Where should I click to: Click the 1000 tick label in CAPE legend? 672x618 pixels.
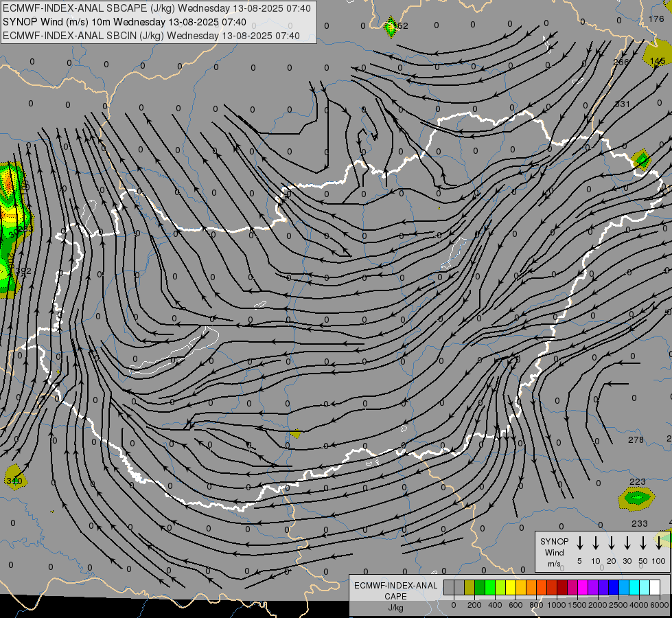click(557, 605)
